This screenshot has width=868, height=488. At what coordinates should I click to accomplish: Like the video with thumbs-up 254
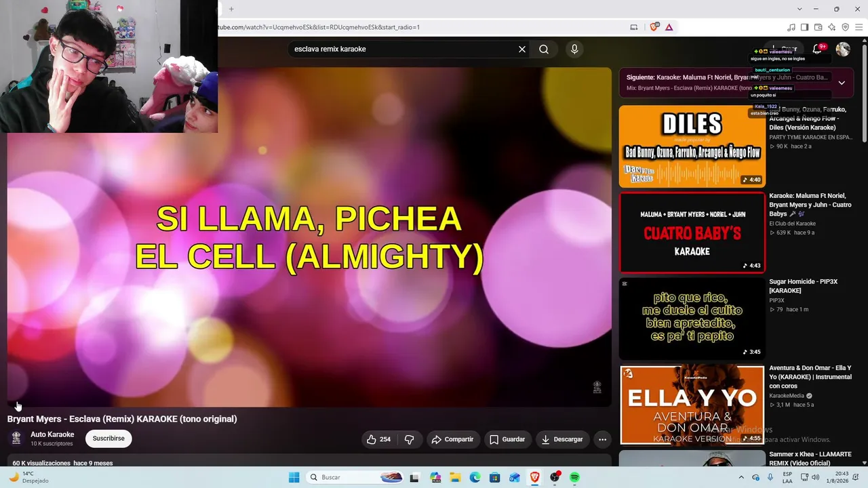point(378,439)
